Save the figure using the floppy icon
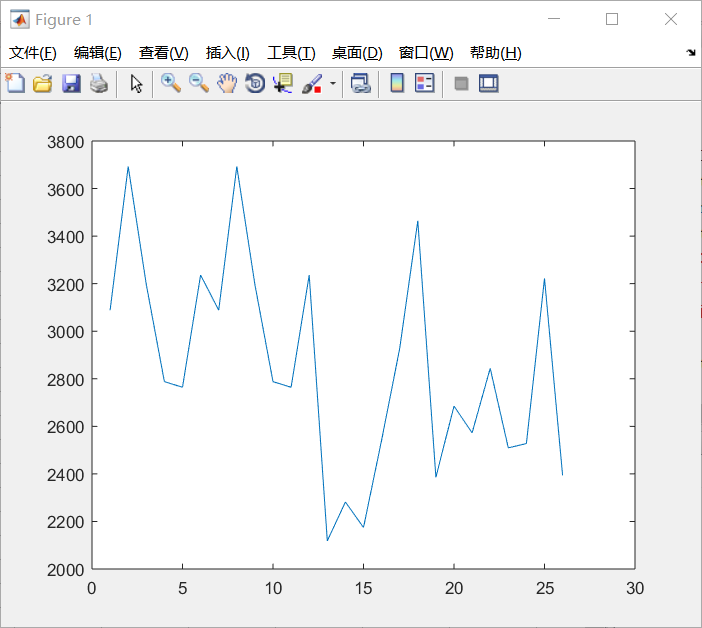This screenshot has height=628, width=702. coord(71,83)
